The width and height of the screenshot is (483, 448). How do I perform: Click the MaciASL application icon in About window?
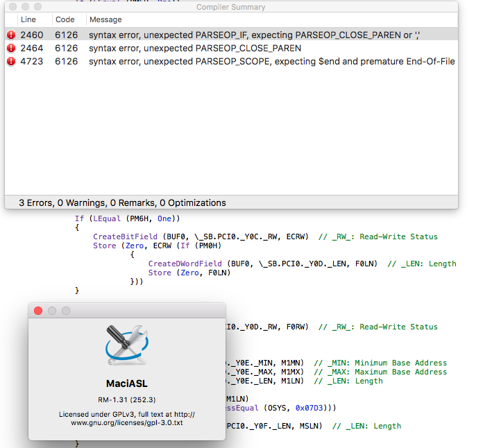tap(126, 346)
